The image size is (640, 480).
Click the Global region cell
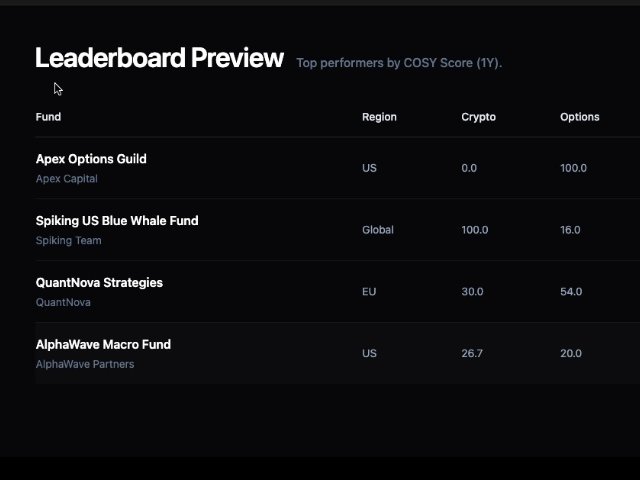tap(378, 230)
